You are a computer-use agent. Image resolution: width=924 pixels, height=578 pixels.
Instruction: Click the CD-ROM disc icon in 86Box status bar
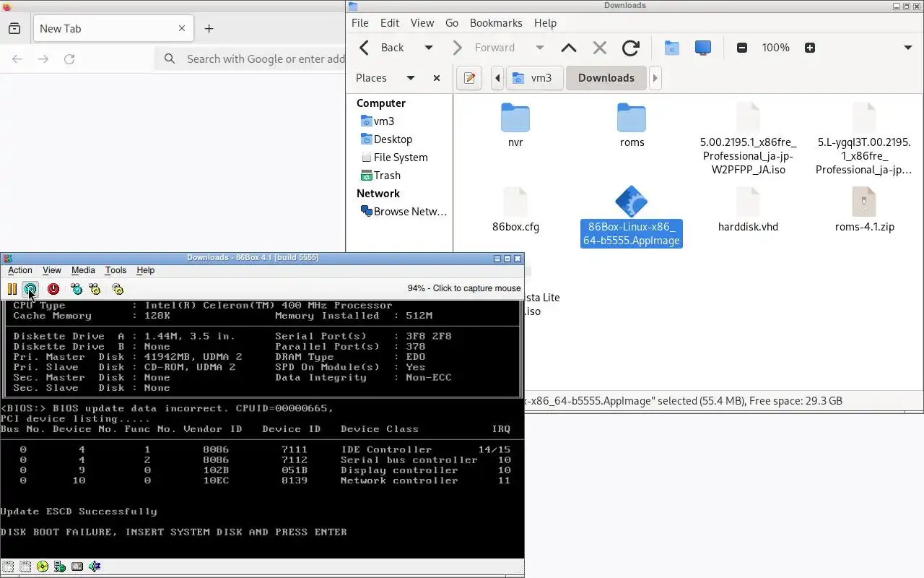click(x=43, y=566)
